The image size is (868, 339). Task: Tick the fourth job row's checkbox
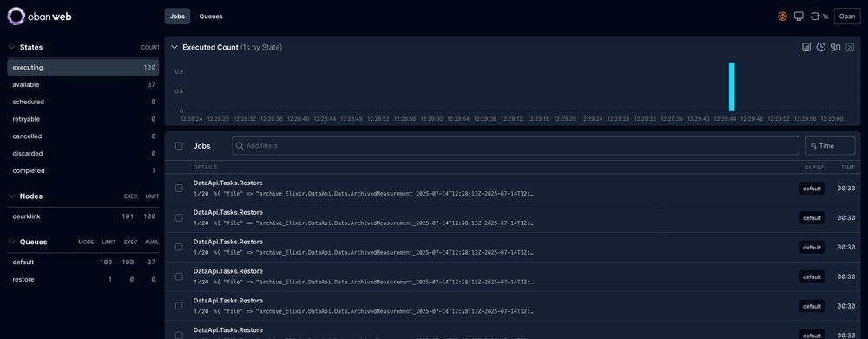pyautogui.click(x=179, y=276)
